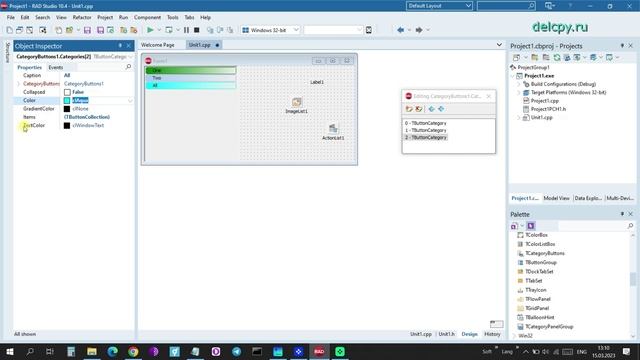Open the File menu
Image resolution: width=640 pixels, height=360 pixels.
click(x=11, y=18)
